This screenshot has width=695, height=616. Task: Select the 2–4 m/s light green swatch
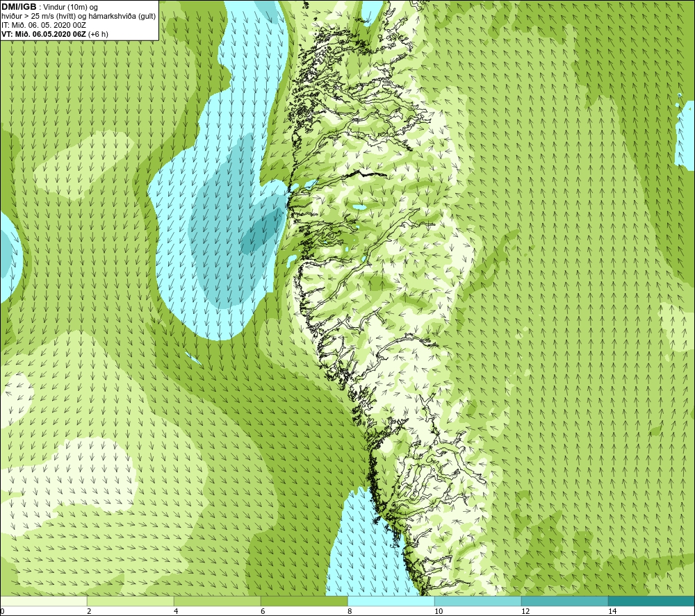131,601
